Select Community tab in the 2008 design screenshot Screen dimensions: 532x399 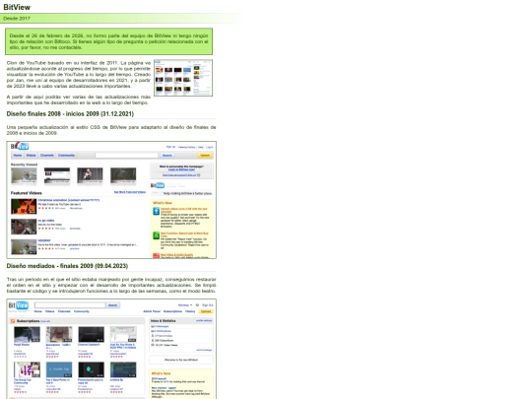66,156
